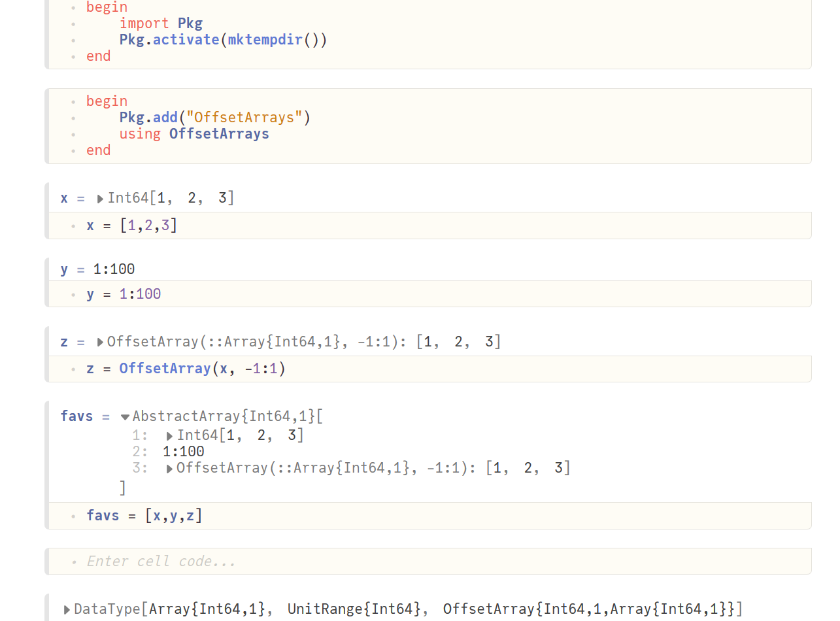Click UnitRange{Int64} in the DataType output
The image size is (840, 621).
(354, 609)
